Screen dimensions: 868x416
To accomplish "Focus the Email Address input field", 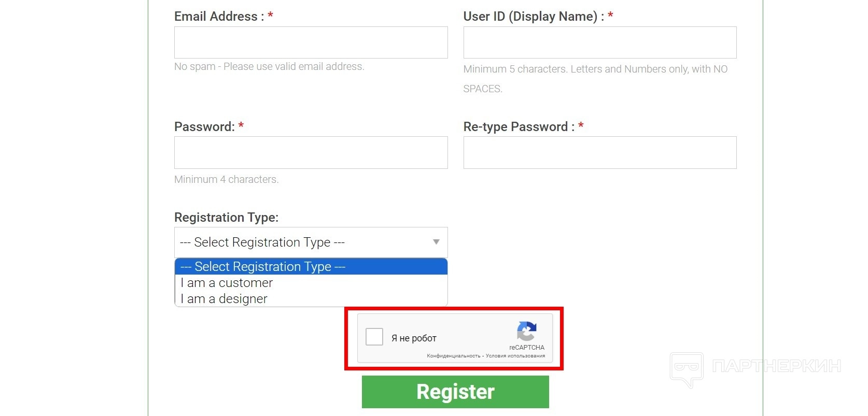I will click(311, 42).
